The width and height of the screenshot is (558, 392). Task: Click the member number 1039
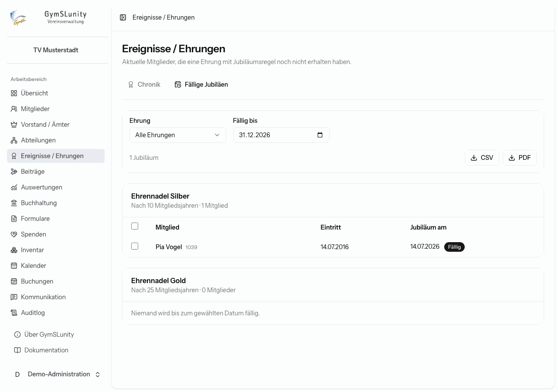point(191,247)
